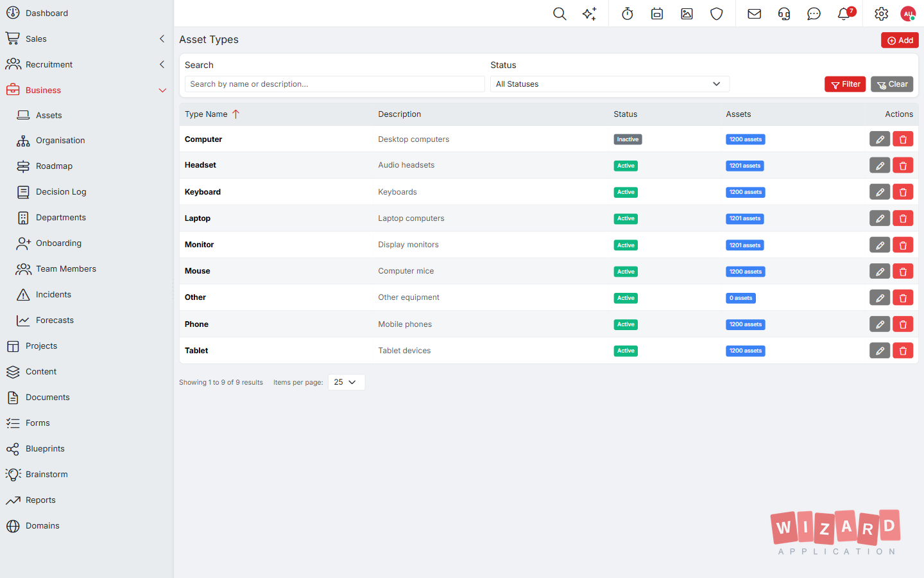924x578 pixels.
Task: Click the shield security icon
Action: (x=717, y=13)
